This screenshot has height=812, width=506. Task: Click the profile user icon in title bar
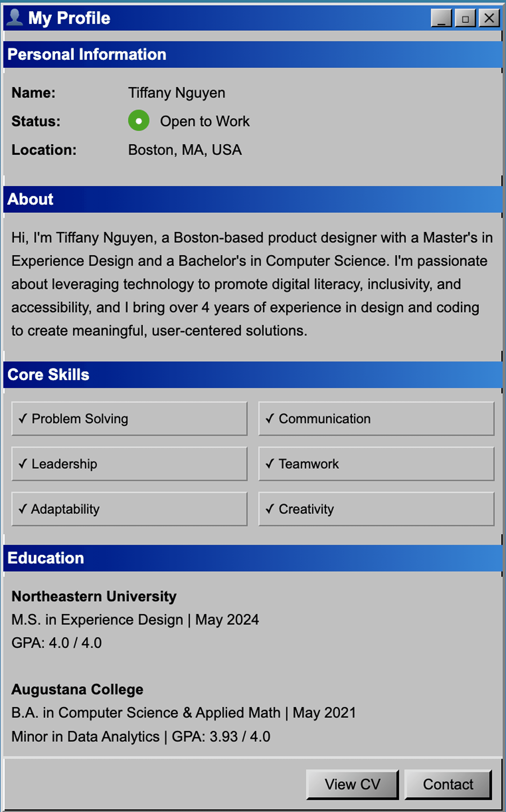pyautogui.click(x=14, y=17)
